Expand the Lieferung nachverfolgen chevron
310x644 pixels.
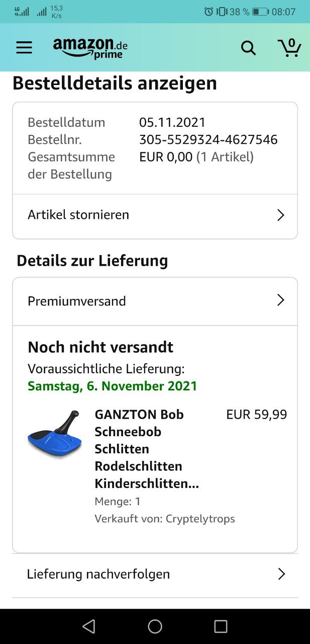point(281,574)
